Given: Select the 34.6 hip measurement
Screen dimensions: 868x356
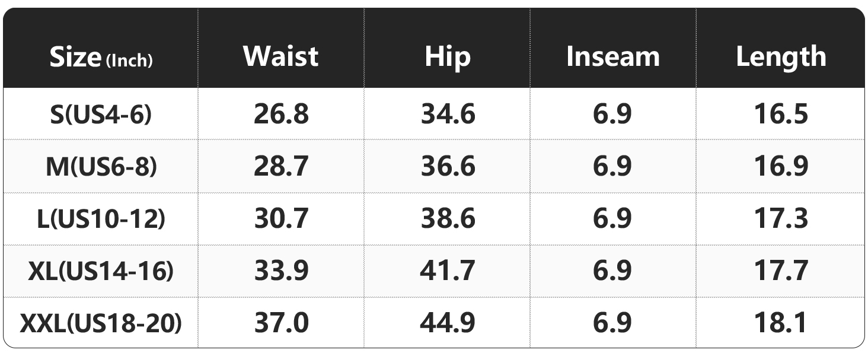Looking at the screenshot, I should 448,114.
